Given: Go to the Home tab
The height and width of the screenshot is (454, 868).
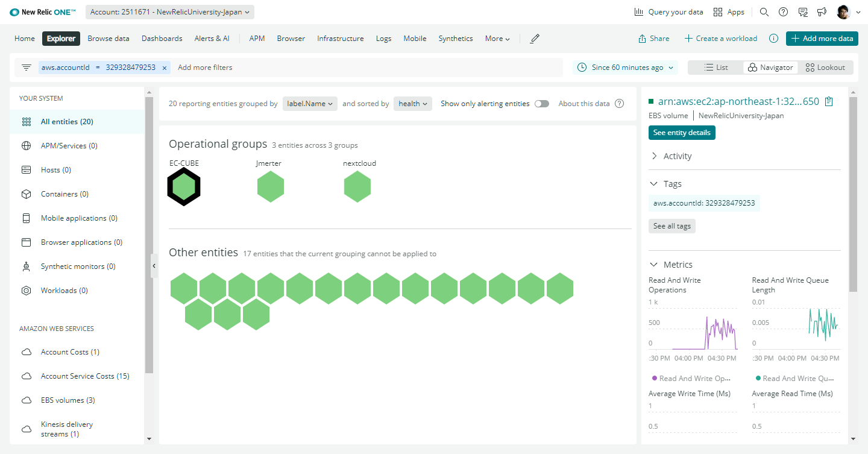Looking at the screenshot, I should (25, 39).
